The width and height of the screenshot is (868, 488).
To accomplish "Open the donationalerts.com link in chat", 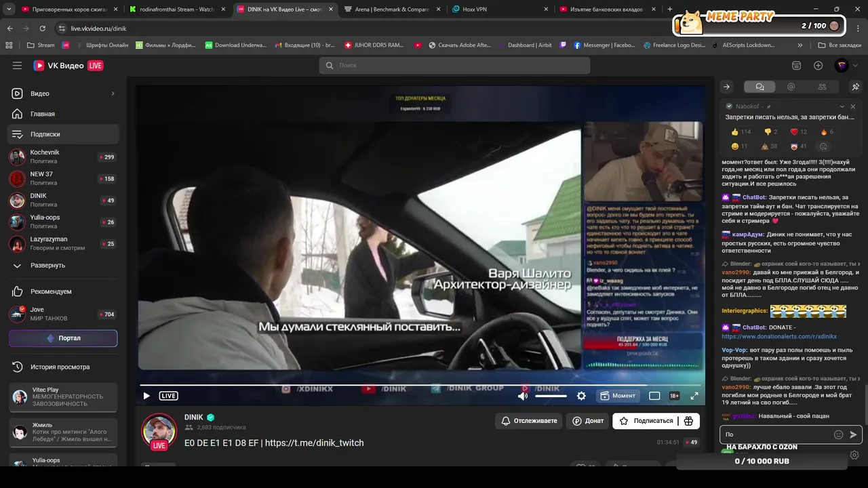I will click(778, 336).
